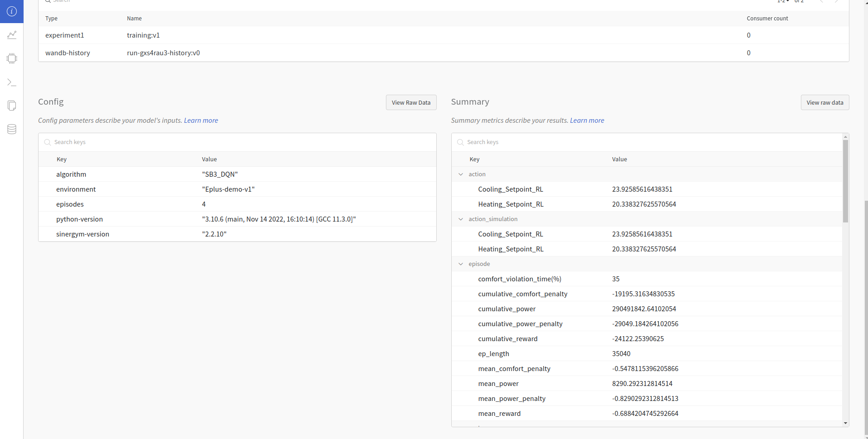This screenshot has height=439, width=868.
Task: Open the System chip icon in sidebar
Action: [12, 58]
